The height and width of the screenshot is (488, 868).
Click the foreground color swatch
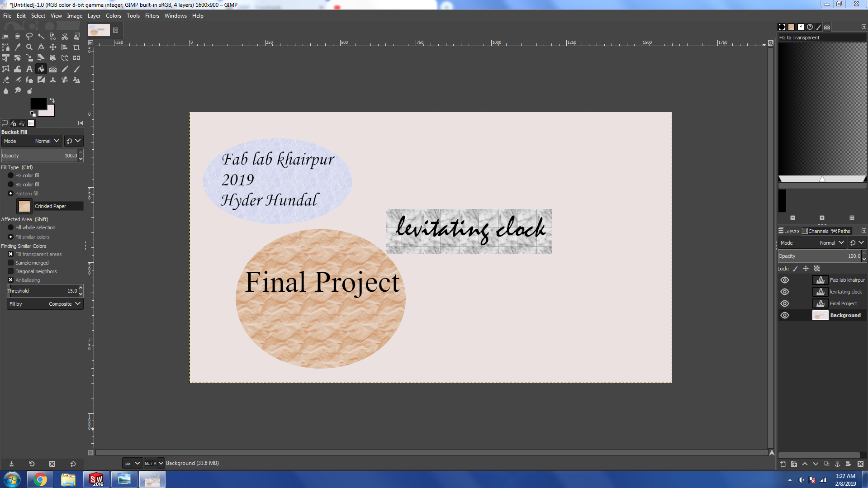coord(38,104)
